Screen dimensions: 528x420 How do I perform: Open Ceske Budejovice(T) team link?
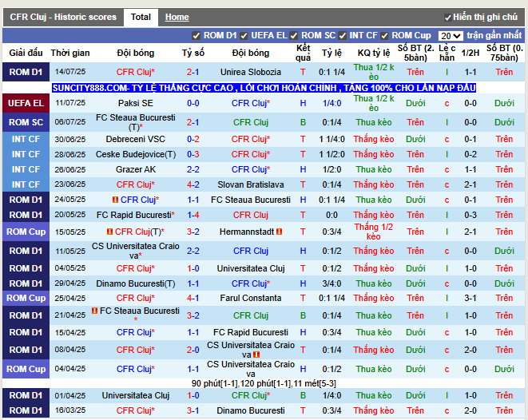pos(135,154)
